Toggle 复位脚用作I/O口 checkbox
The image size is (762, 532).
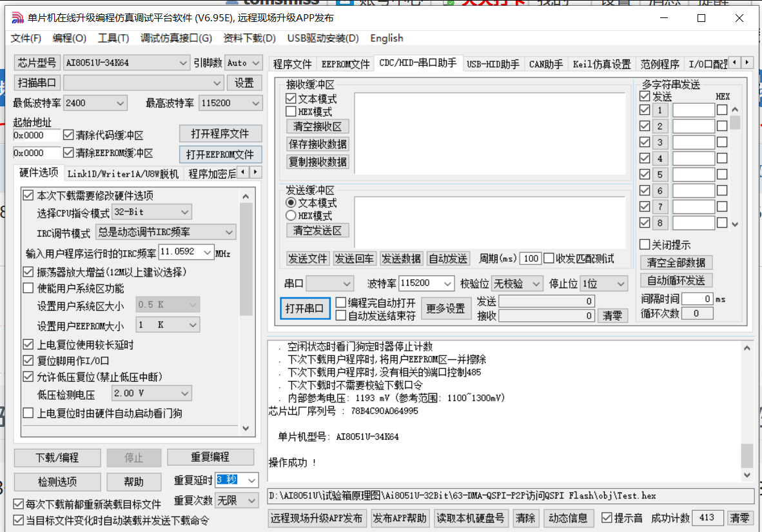click(28, 361)
